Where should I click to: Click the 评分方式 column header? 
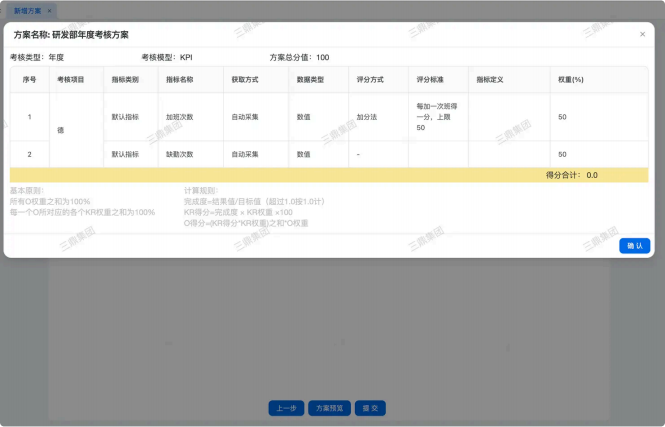tap(369, 78)
